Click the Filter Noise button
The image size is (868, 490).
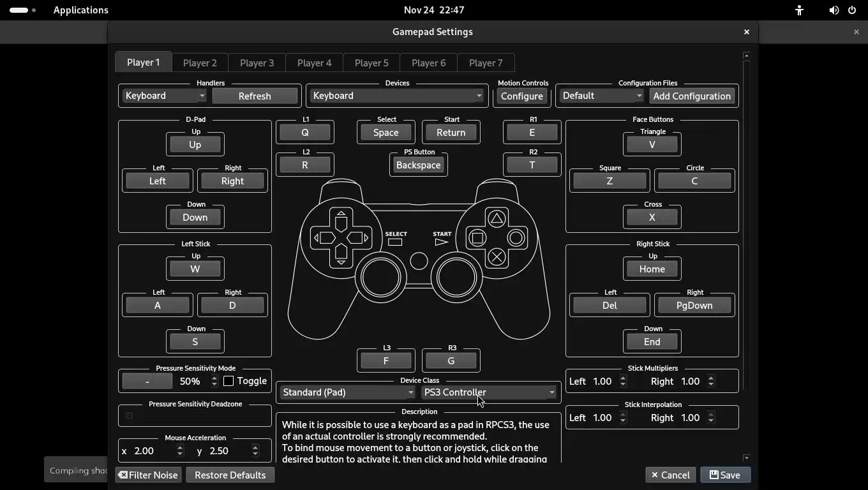click(x=148, y=475)
